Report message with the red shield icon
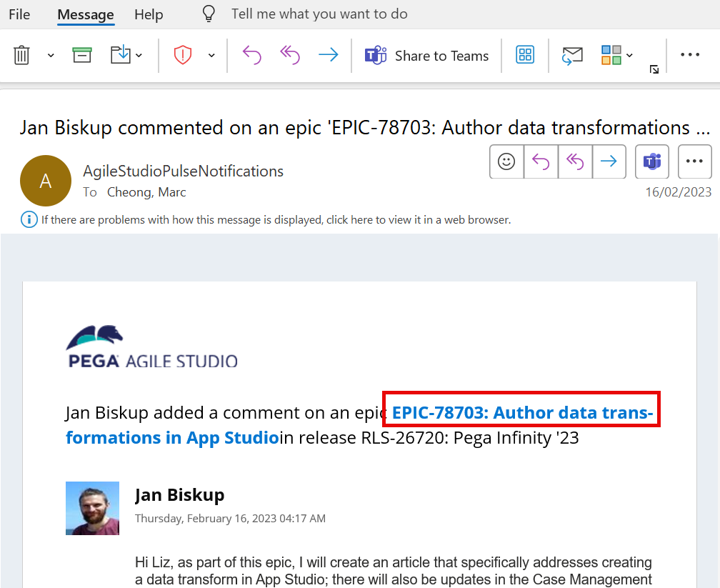Image resolution: width=720 pixels, height=588 pixels. (183, 55)
